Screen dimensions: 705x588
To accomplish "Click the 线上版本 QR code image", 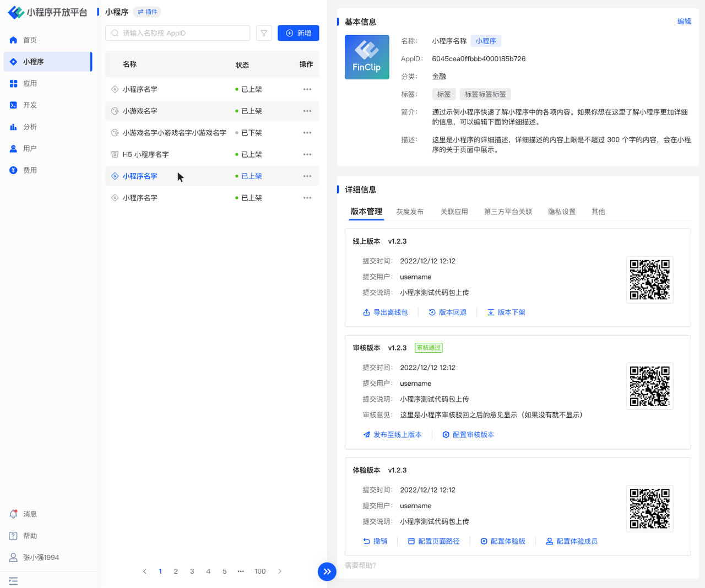I will [x=649, y=279].
